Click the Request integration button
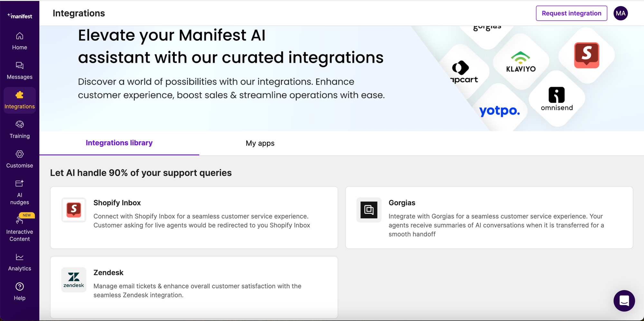The image size is (644, 321). pos(571,13)
